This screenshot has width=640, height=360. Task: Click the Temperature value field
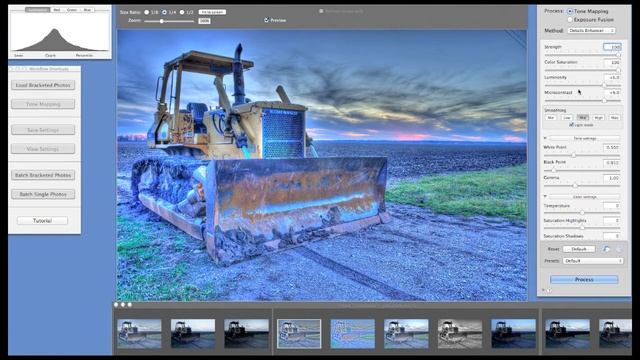point(612,206)
